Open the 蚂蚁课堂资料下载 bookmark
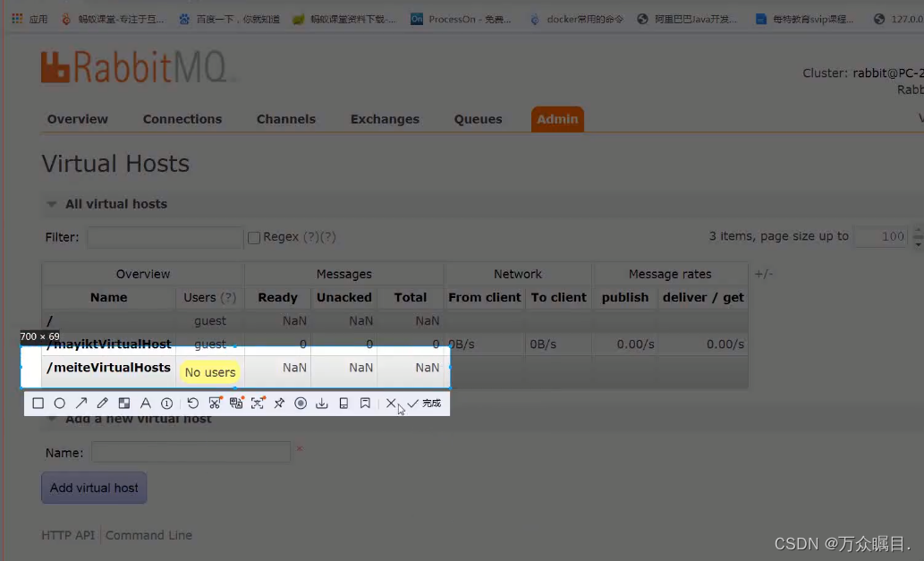This screenshot has height=561, width=924. [x=344, y=19]
